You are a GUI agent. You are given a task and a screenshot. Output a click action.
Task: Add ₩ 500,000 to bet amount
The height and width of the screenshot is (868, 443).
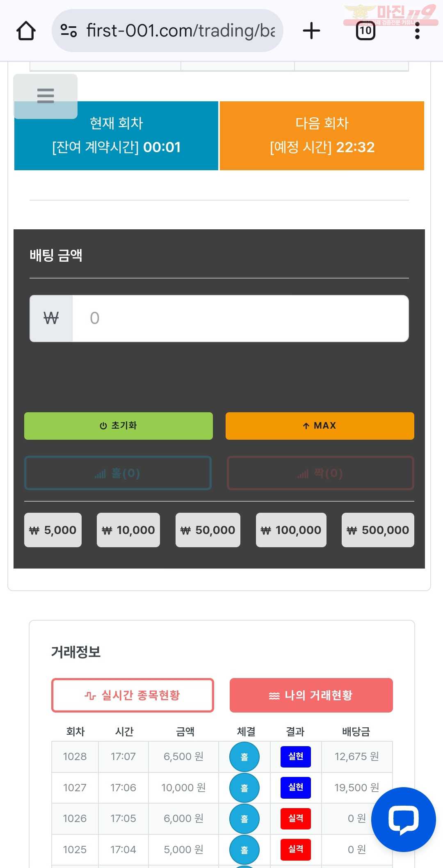(x=378, y=530)
